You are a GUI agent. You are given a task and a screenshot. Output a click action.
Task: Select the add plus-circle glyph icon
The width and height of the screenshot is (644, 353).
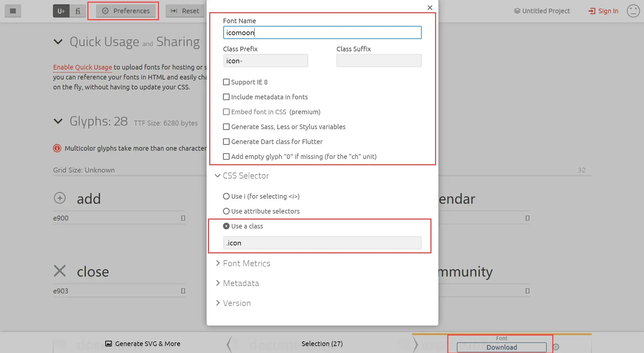60,198
